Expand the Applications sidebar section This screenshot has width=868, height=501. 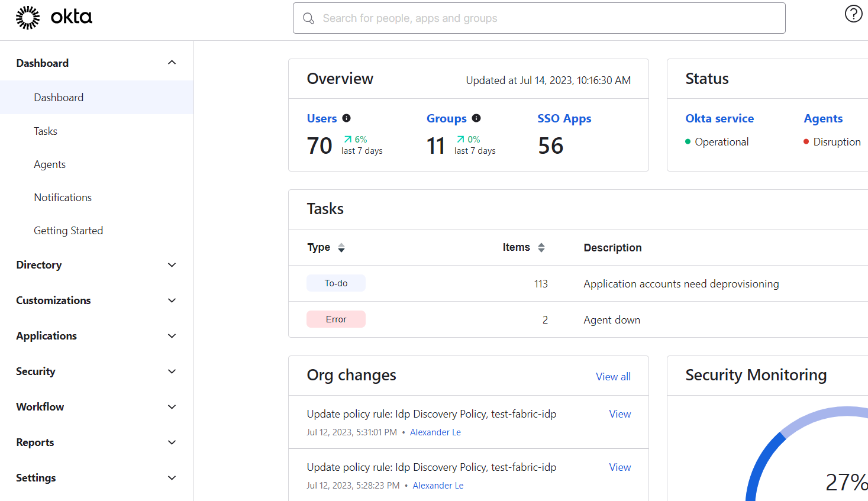(172, 336)
